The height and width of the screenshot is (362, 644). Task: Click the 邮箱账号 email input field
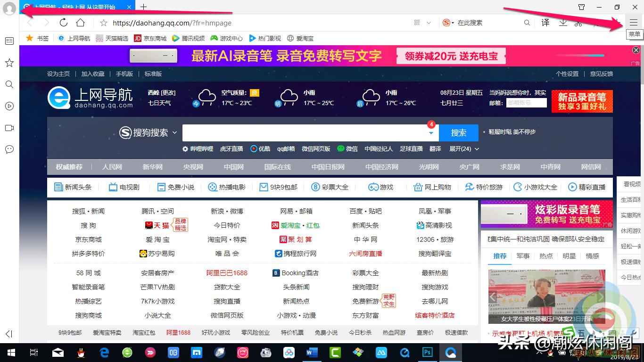526,103
